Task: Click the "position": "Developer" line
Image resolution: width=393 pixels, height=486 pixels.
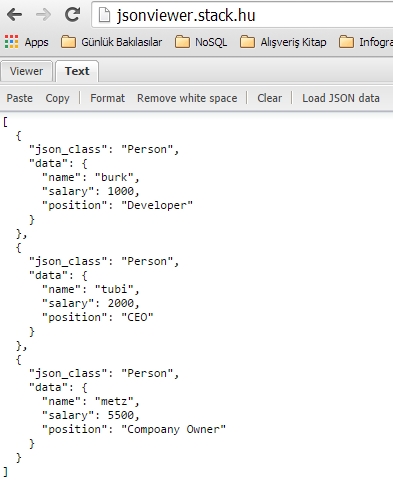Action: (117, 205)
